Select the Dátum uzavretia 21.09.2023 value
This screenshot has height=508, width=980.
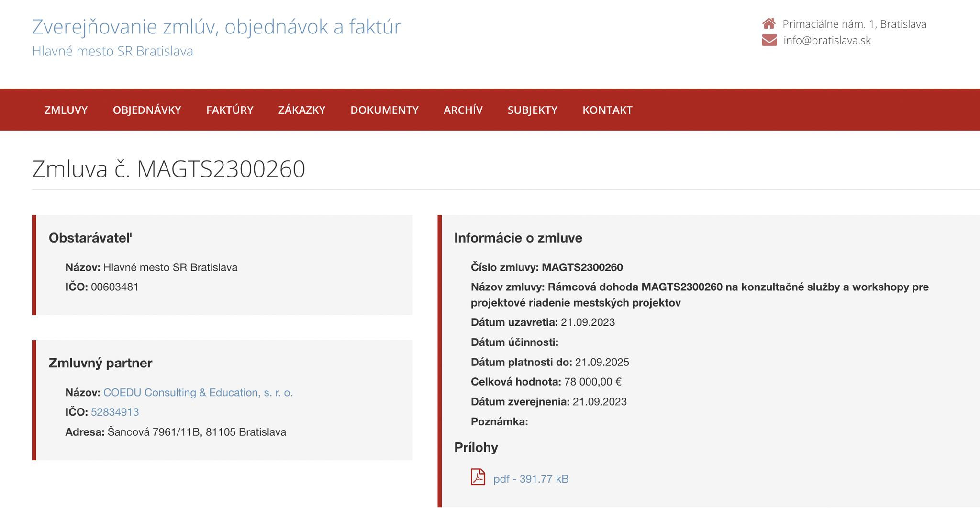(588, 322)
